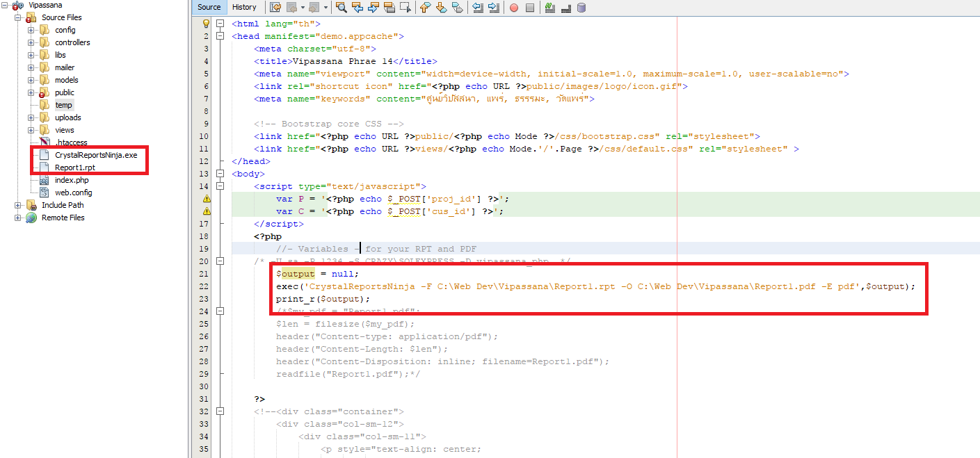This screenshot has width=980, height=458.
Task: Start macro recording red circle
Action: (x=514, y=8)
